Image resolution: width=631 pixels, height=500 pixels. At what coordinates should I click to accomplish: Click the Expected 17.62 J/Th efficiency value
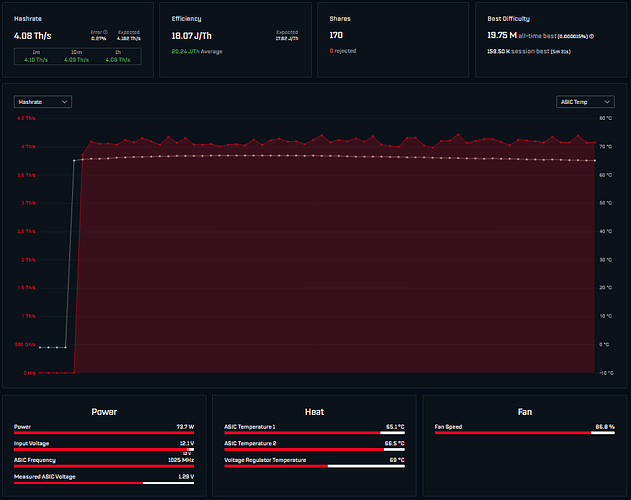click(x=287, y=39)
